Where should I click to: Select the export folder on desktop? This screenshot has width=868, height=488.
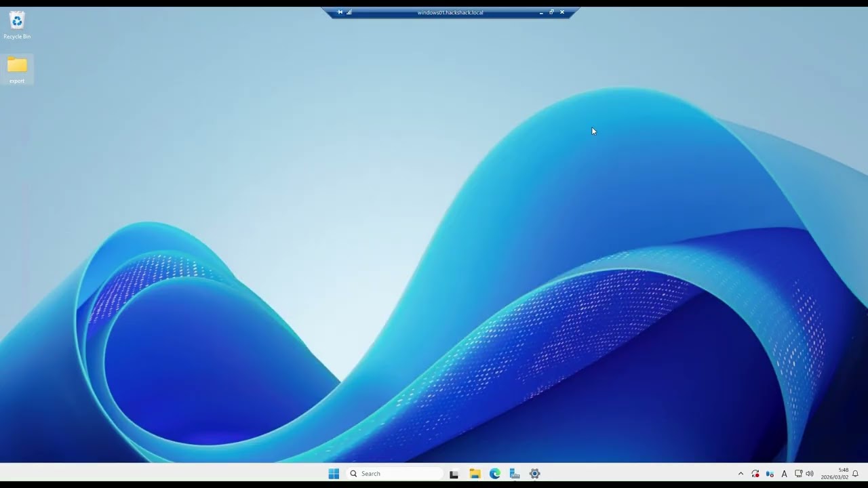(x=17, y=70)
